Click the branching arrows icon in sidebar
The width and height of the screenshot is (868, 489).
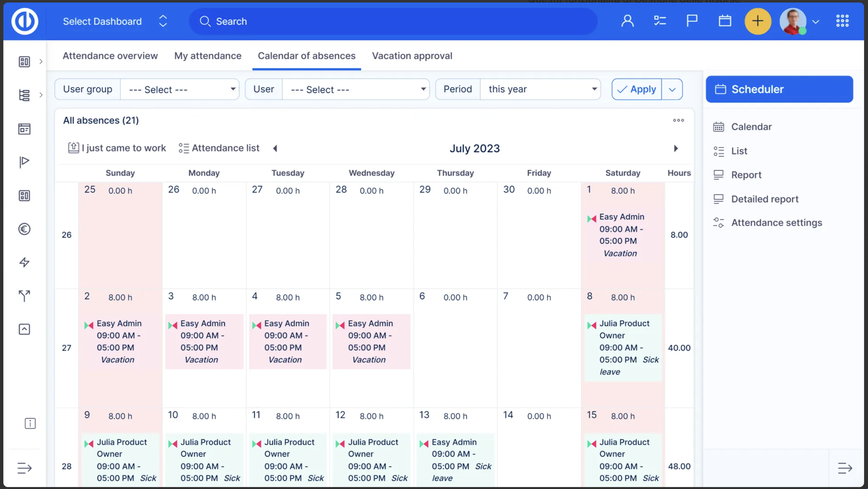(x=24, y=296)
